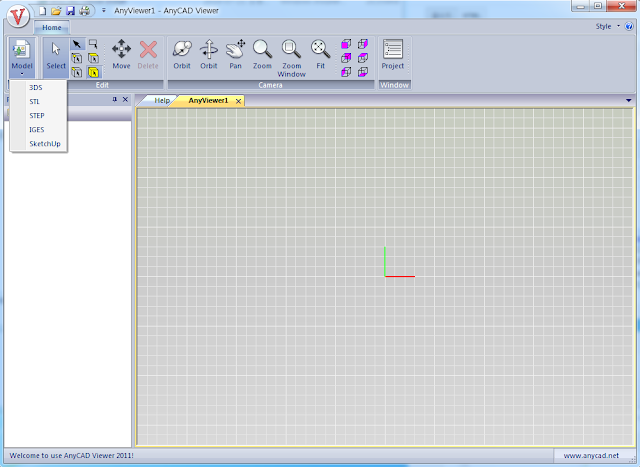Expand the quick access toolbar customize arrow
This screenshot has height=467, width=640.
coord(104,11)
